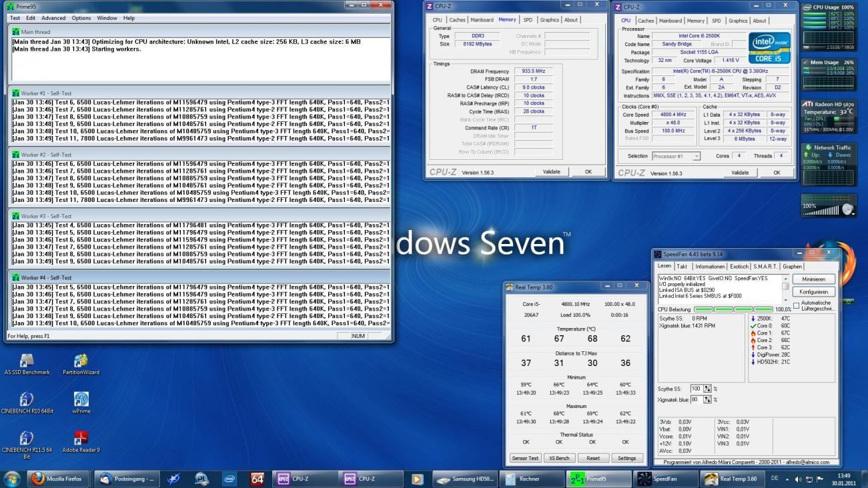Open the Help menu in Prime95
This screenshot has width=868, height=488.
pos(129,18)
